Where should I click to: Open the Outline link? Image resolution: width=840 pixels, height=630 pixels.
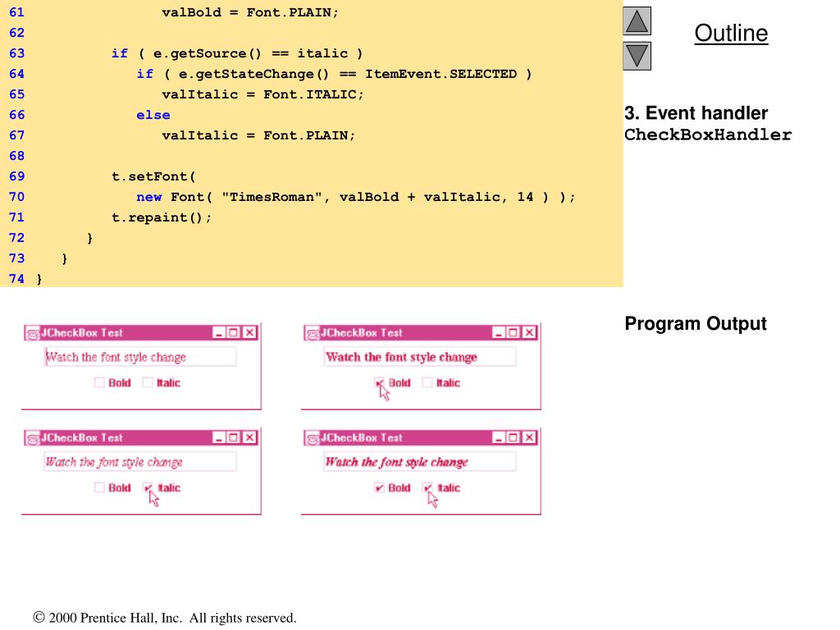[x=731, y=33]
